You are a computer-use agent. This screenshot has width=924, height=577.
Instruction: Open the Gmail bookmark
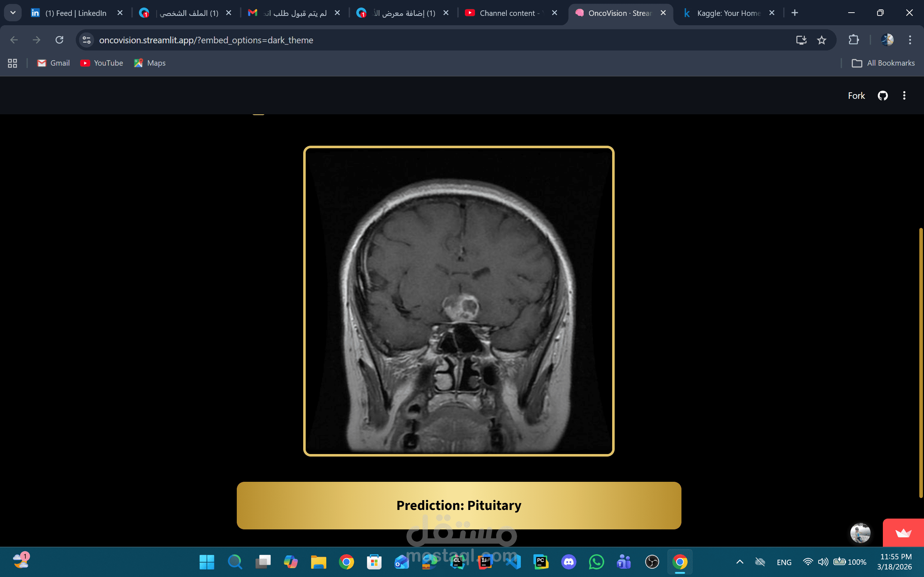click(53, 63)
